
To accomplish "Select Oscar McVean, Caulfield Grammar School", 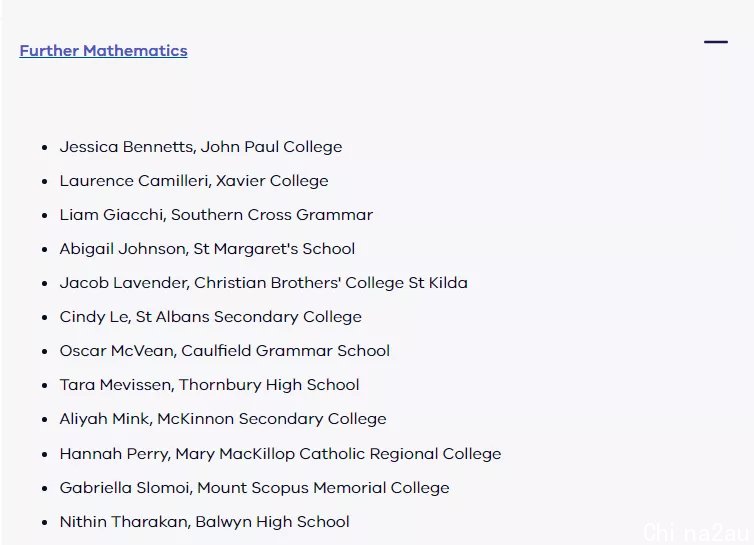I will (x=225, y=351).
